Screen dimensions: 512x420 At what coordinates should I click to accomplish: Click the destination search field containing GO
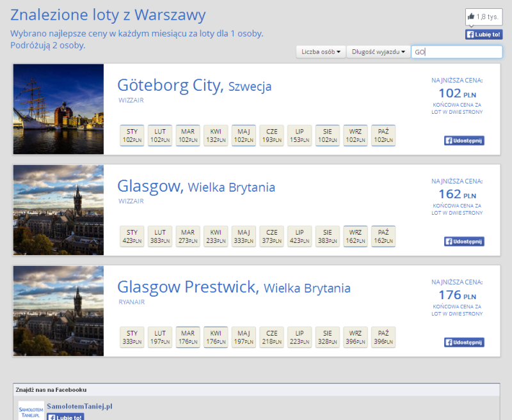456,52
